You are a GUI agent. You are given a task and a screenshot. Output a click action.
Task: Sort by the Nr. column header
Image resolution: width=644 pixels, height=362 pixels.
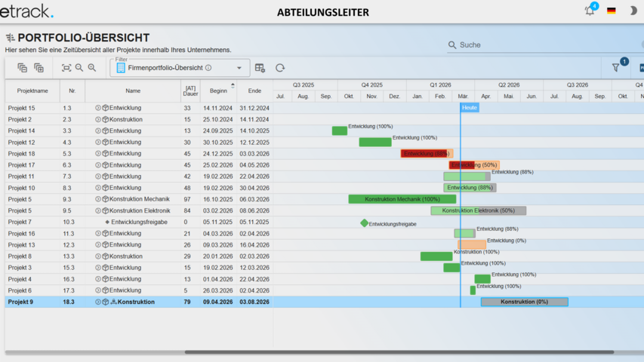pyautogui.click(x=72, y=90)
